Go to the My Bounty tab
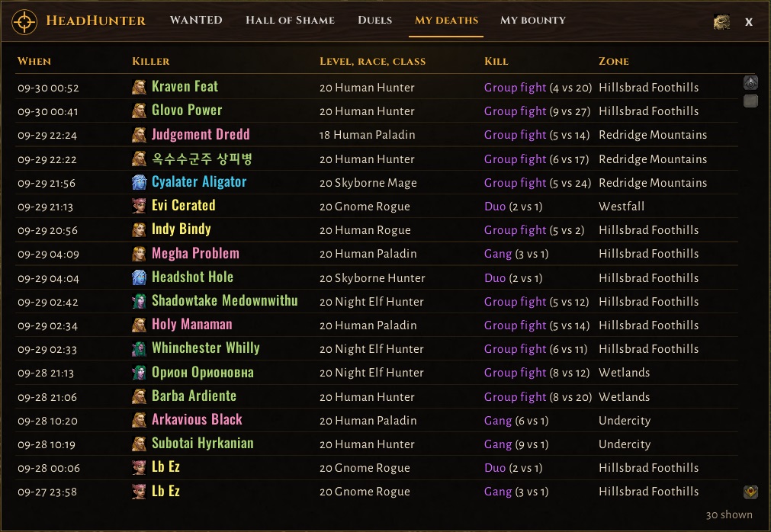The width and height of the screenshot is (771, 532). pos(533,20)
